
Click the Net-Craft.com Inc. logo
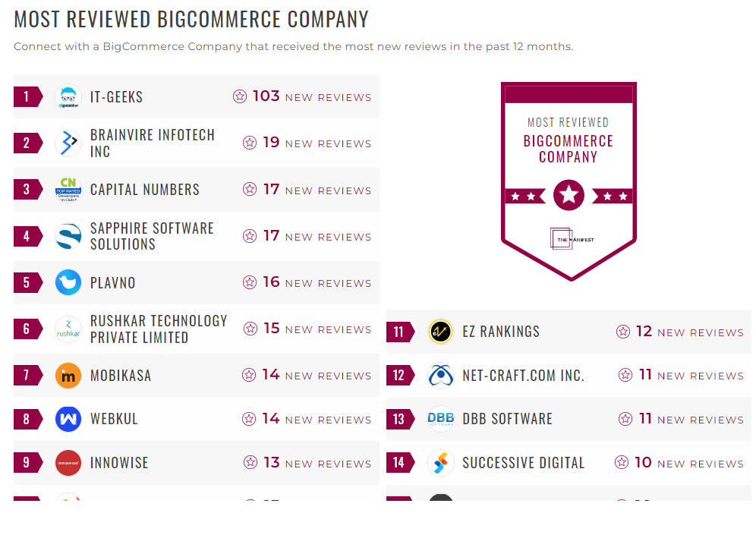(x=440, y=375)
